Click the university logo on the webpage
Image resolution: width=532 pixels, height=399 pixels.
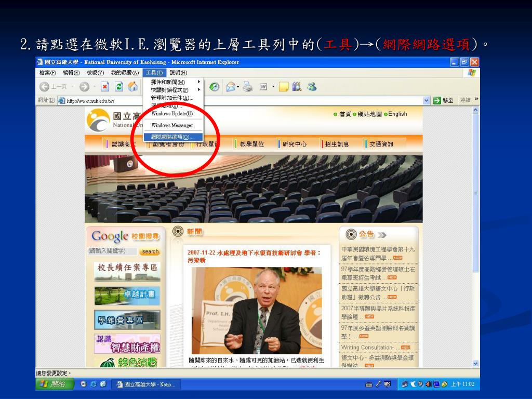pyautogui.click(x=98, y=120)
